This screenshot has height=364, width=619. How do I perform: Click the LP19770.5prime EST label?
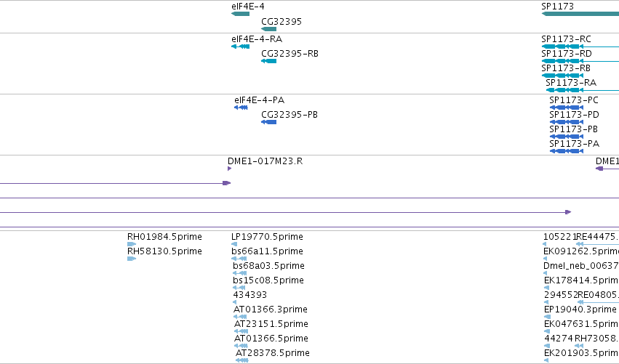tap(267, 237)
